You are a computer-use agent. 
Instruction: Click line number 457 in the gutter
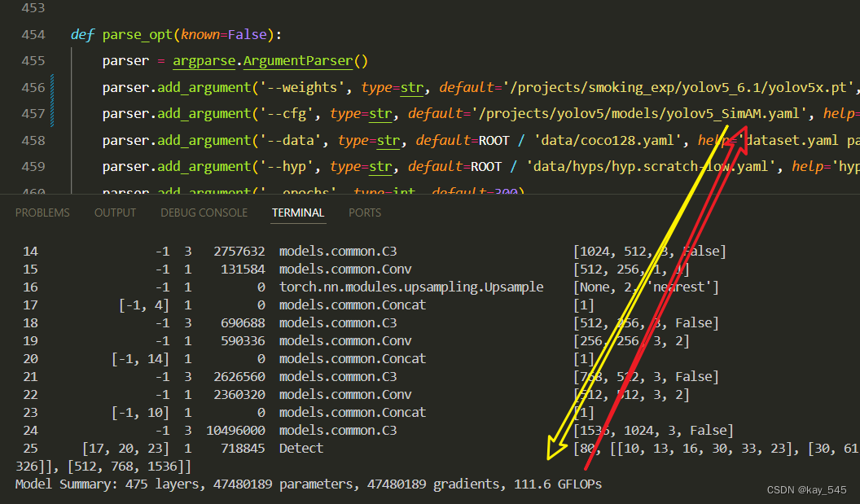(x=33, y=113)
